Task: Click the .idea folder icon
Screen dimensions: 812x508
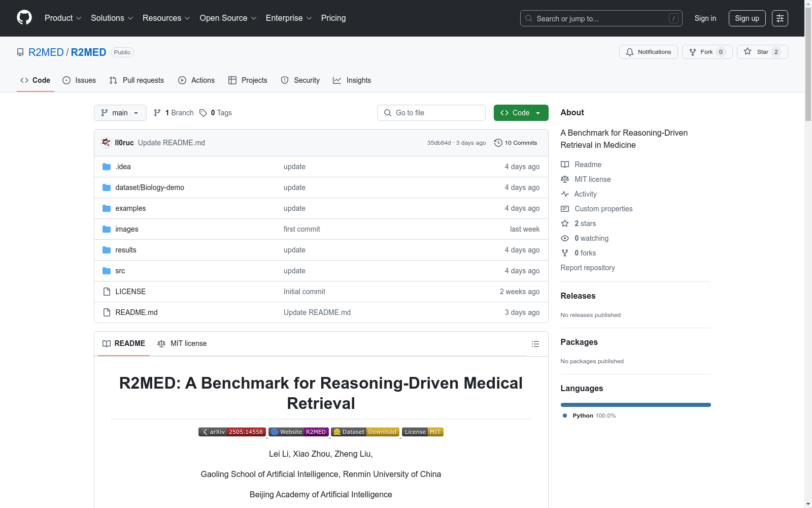Action: coord(107,167)
